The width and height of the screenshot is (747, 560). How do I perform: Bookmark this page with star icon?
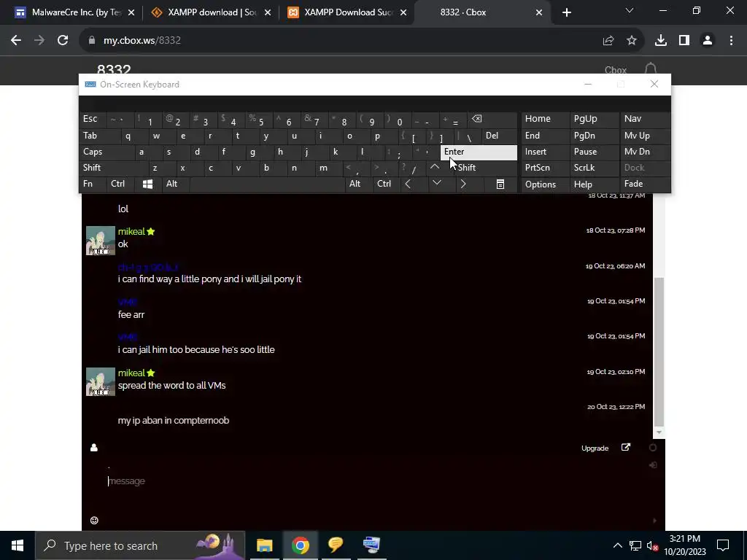632,41
